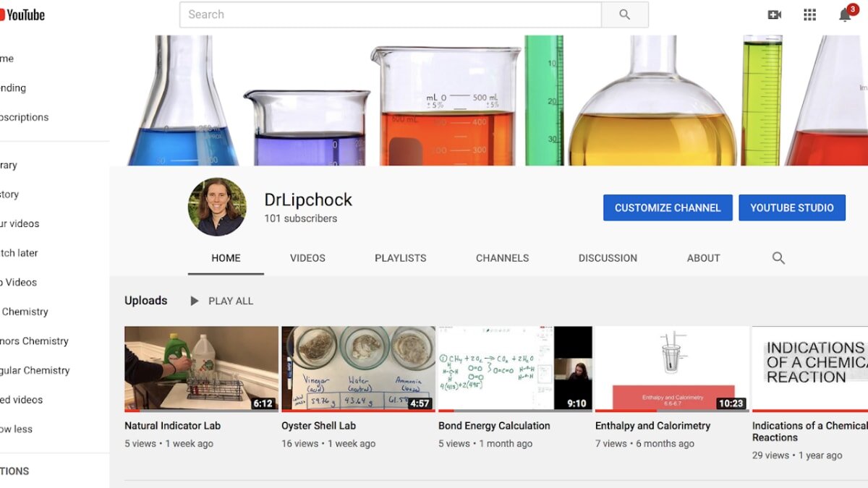This screenshot has height=488, width=868.
Task: Open the Discussion tab
Action: [x=608, y=258]
